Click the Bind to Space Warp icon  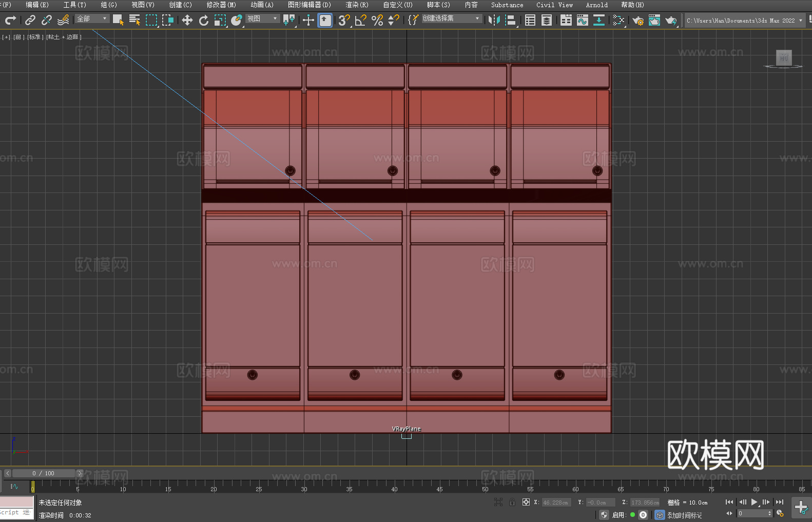tap(63, 20)
